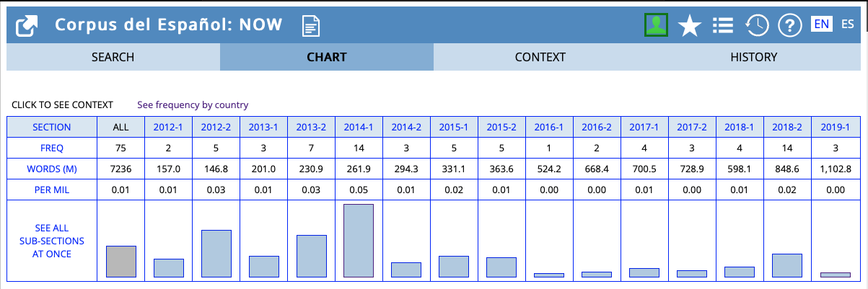The height and width of the screenshot is (289, 868).
Task: Click SEE ALL SUB-SECTIONS AT ONCE link
Action: [52, 241]
